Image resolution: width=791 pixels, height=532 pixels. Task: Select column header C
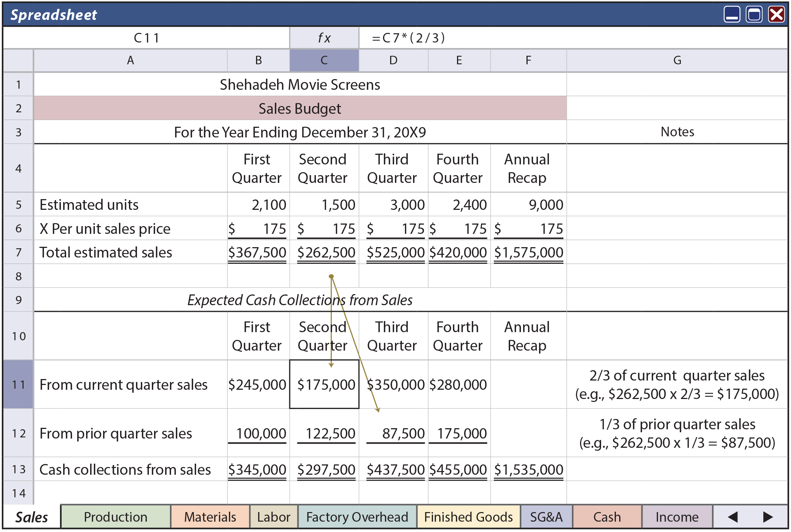tap(324, 60)
